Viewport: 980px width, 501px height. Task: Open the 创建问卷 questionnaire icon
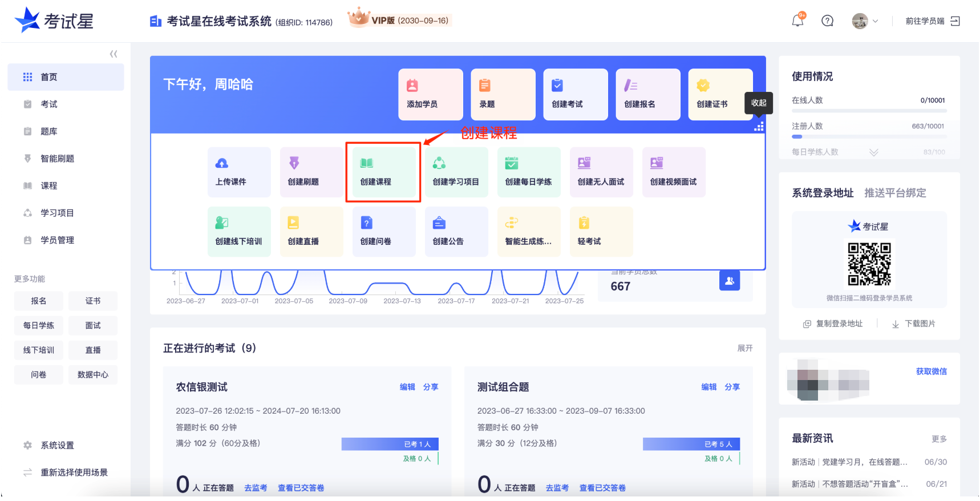coord(367,223)
